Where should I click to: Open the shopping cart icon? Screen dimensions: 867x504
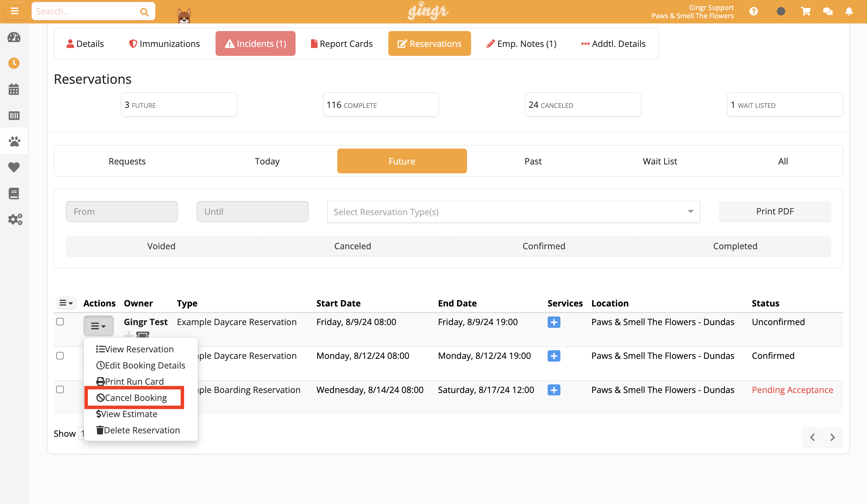[x=806, y=12]
